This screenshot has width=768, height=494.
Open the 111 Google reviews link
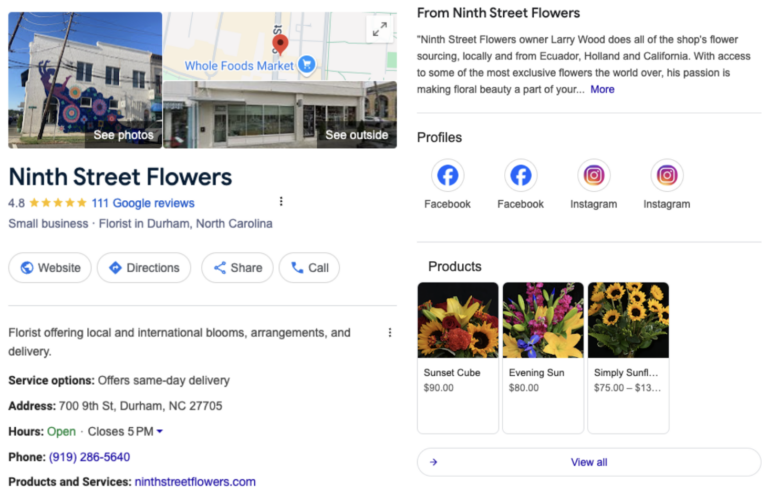143,203
